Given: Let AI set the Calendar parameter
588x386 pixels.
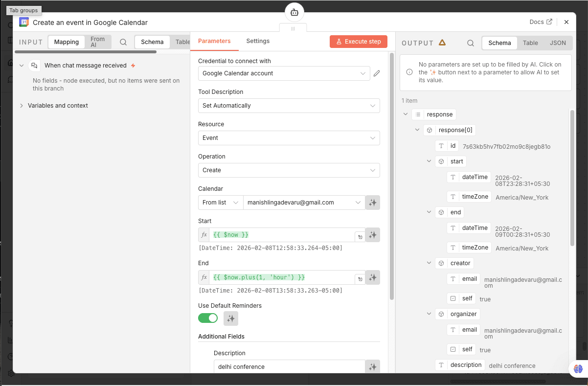Looking at the screenshot, I should pos(373,203).
